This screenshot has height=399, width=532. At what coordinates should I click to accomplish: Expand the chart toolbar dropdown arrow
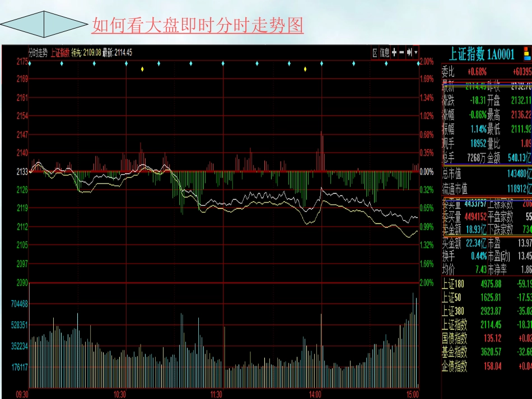[416, 53]
